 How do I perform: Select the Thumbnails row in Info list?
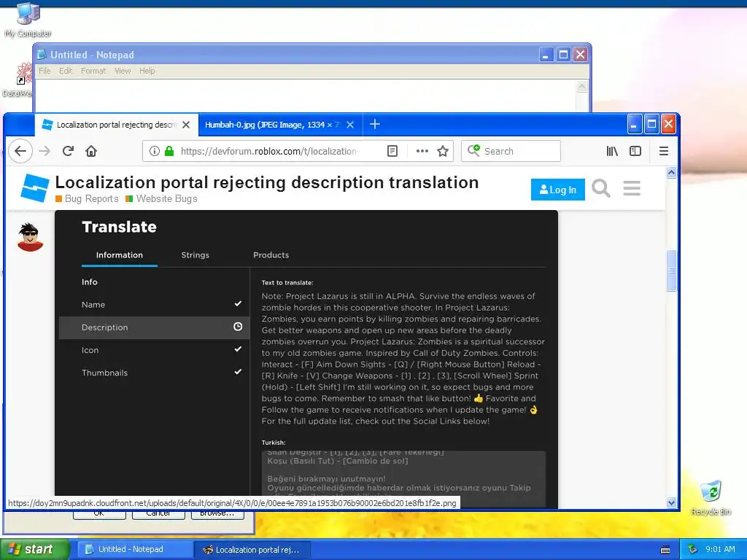[155, 373]
